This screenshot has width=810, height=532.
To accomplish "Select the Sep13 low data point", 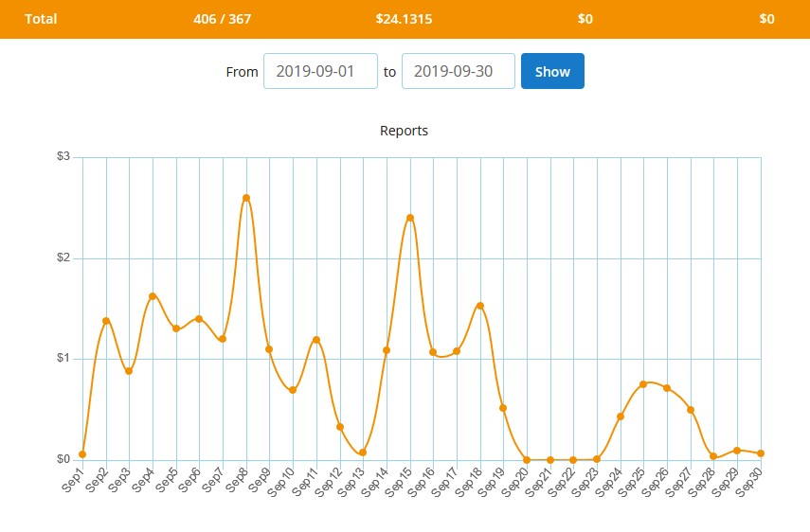I will (363, 452).
